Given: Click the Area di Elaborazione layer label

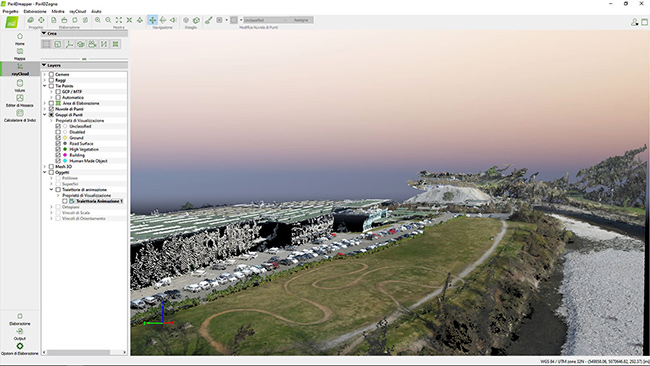Looking at the screenshot, I should click(81, 103).
